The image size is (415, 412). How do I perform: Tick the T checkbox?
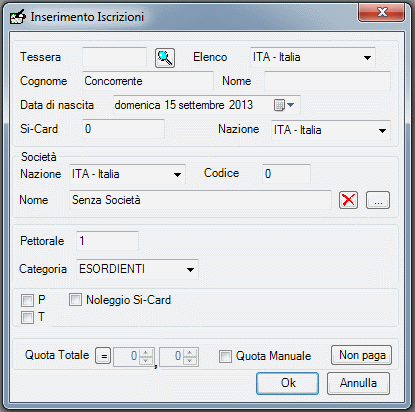tap(27, 317)
